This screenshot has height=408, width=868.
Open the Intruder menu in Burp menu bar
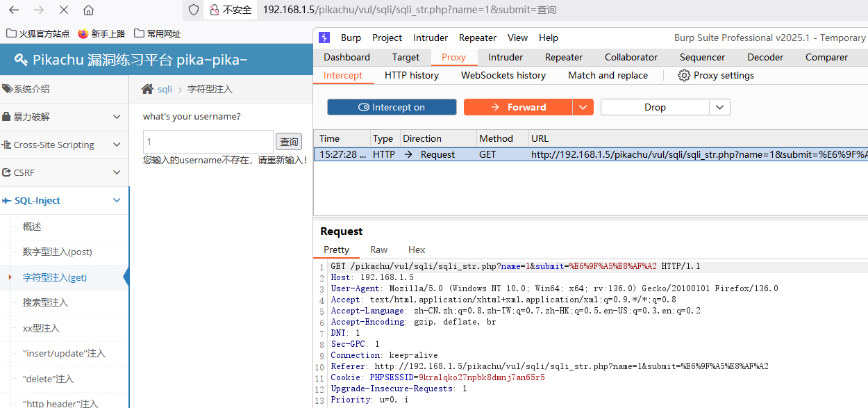(x=431, y=38)
